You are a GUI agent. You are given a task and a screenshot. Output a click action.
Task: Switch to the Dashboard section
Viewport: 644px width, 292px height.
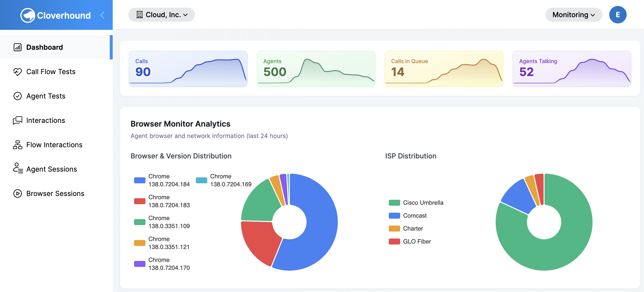[44, 47]
